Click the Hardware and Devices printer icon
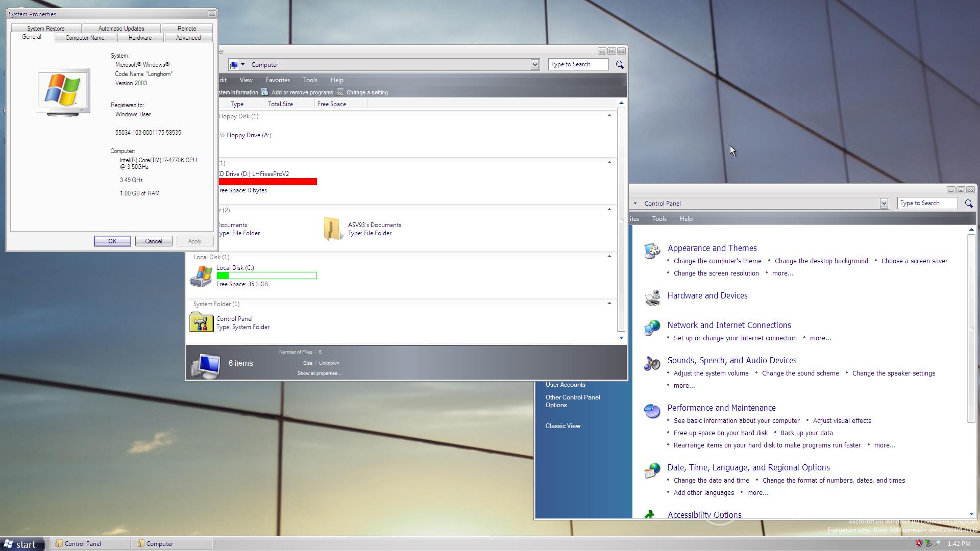The width and height of the screenshot is (980, 551). [652, 298]
